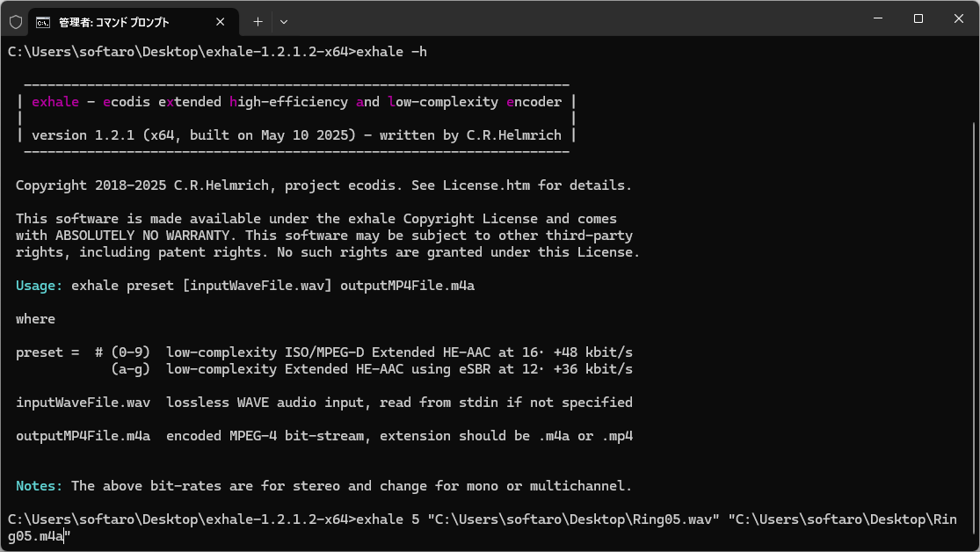Minimize the terminal window

[877, 18]
